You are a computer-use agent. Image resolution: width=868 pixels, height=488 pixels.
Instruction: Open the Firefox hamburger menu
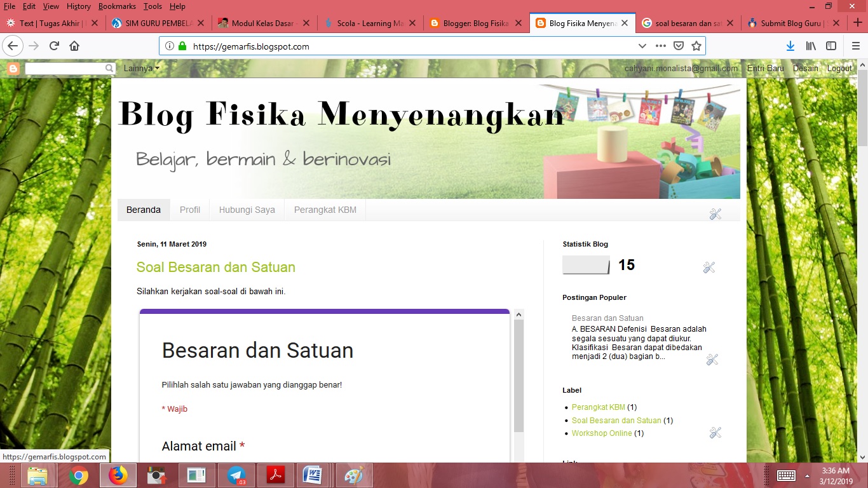855,46
